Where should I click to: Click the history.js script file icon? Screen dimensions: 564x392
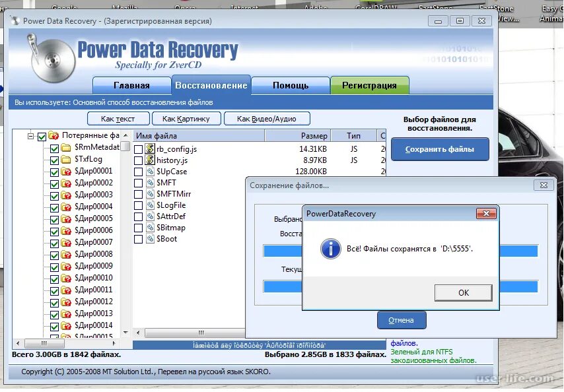150,160
